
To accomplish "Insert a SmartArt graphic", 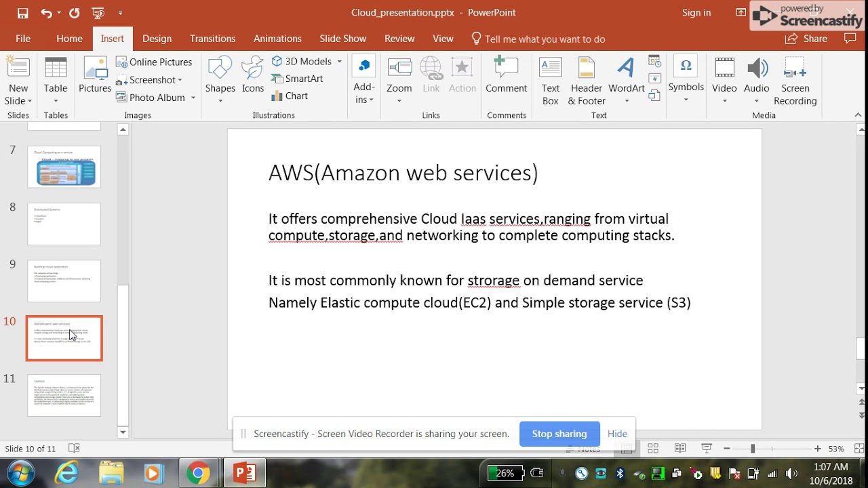I will pyautogui.click(x=297, y=79).
